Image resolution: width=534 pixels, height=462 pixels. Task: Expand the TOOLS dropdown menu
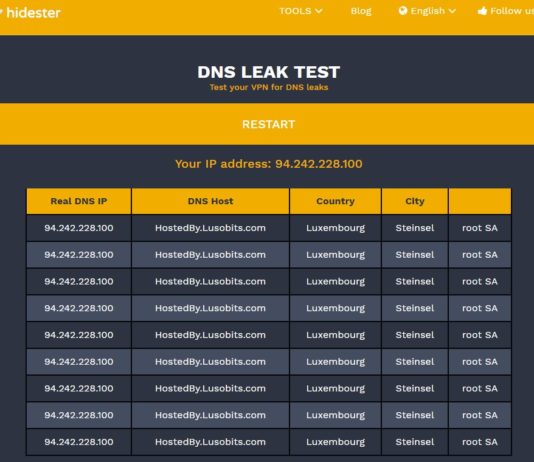coord(301,11)
